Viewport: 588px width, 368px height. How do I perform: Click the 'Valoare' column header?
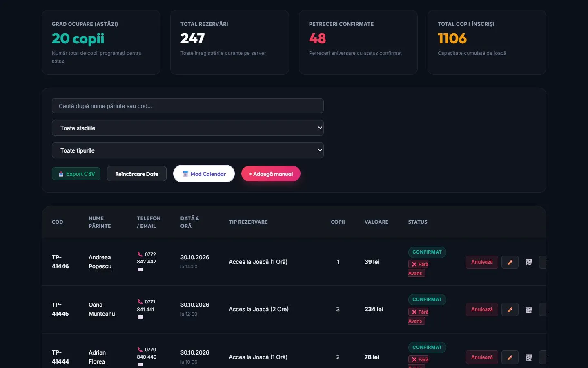pos(376,222)
